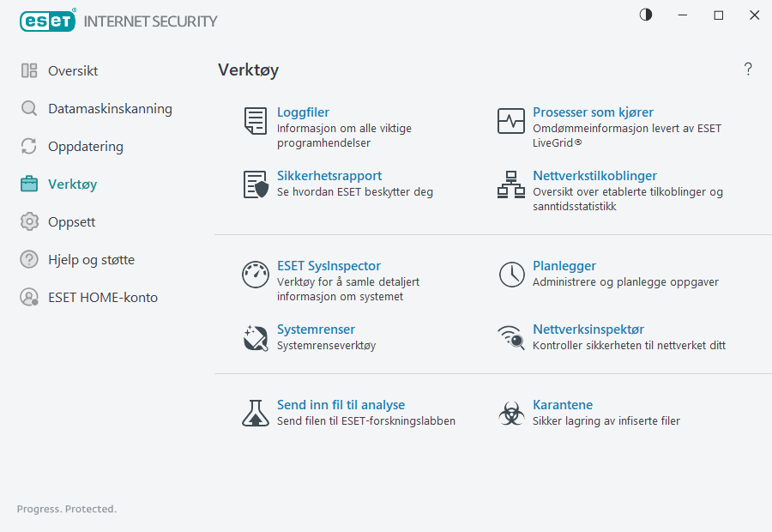
Task: Click the ESET HOME-konto entry
Action: [103, 297]
